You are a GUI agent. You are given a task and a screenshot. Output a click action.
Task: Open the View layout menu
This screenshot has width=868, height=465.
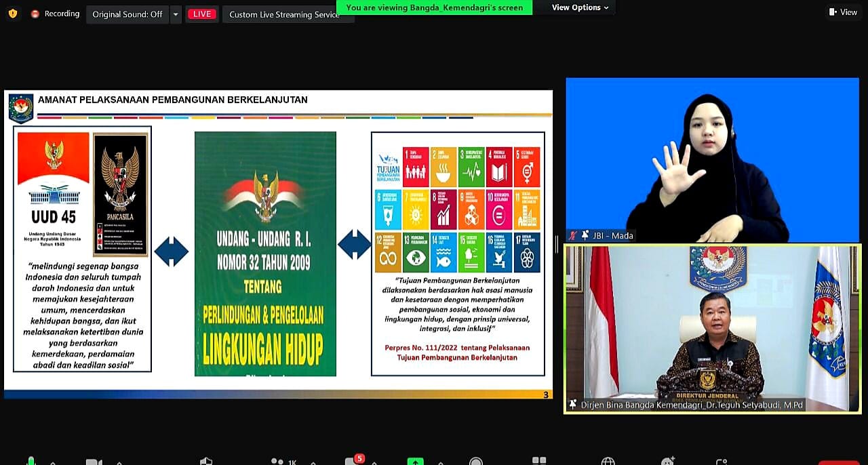click(843, 12)
